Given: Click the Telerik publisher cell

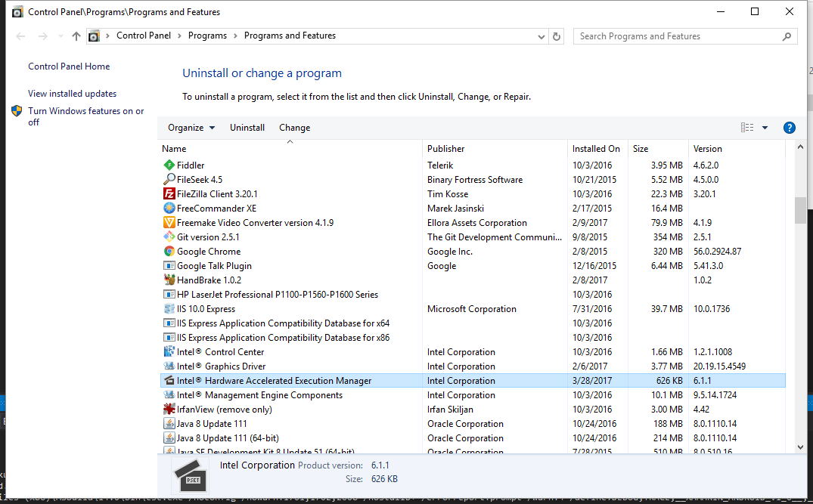Looking at the screenshot, I should pos(440,165).
